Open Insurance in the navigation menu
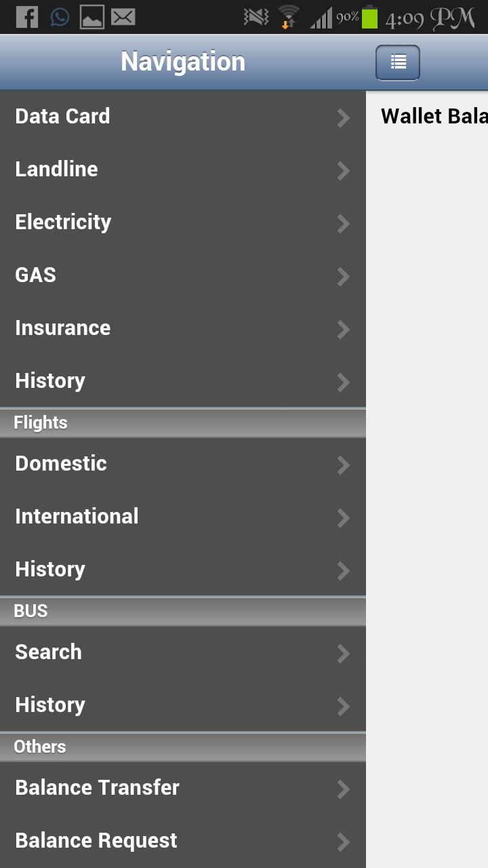This screenshot has width=488, height=868. point(63,328)
